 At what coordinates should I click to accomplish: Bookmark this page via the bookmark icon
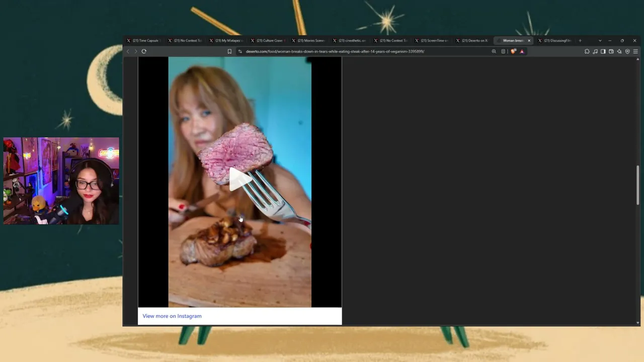[x=229, y=51]
